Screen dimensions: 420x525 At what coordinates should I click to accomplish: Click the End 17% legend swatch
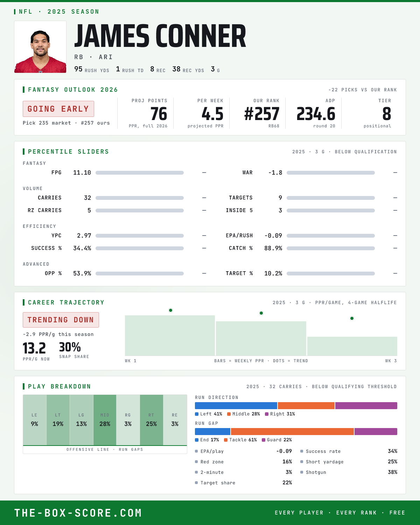pos(197,440)
